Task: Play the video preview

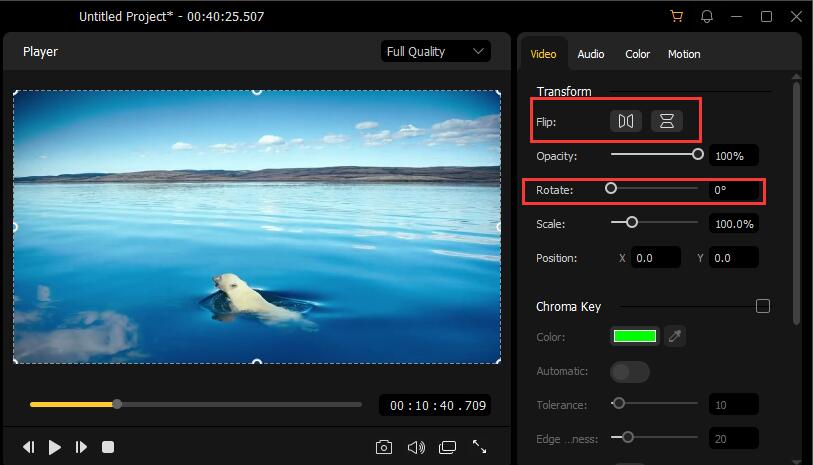Action: (55, 447)
